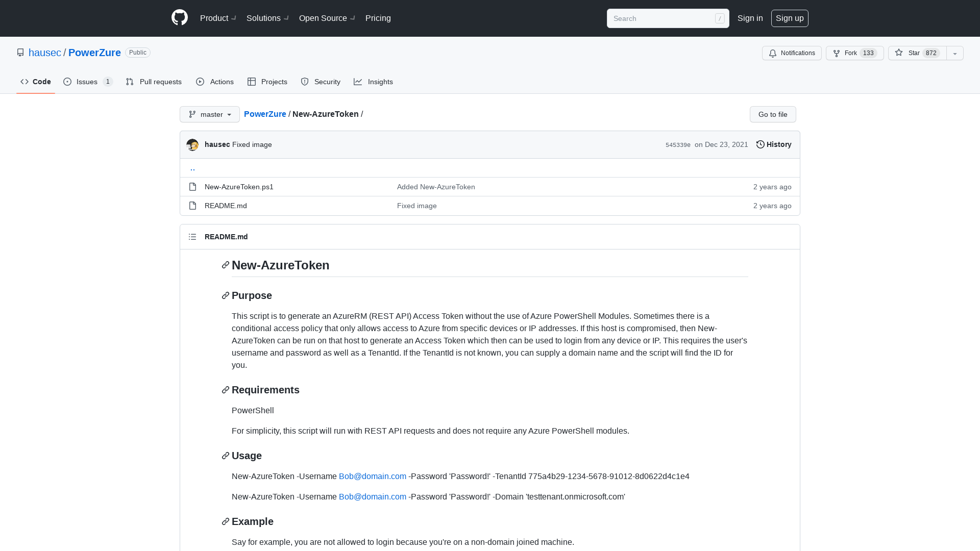Switch to the Pull requests tab
The height and width of the screenshot is (551, 980).
coord(154,82)
